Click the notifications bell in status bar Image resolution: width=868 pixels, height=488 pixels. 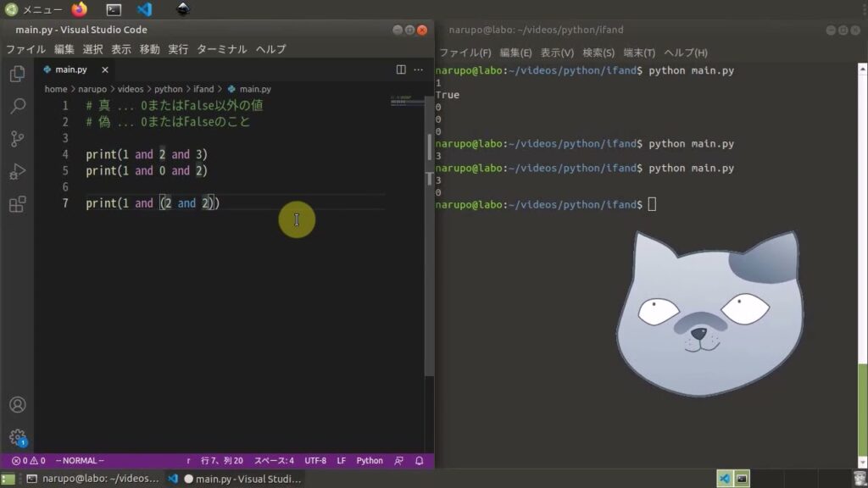pos(420,461)
